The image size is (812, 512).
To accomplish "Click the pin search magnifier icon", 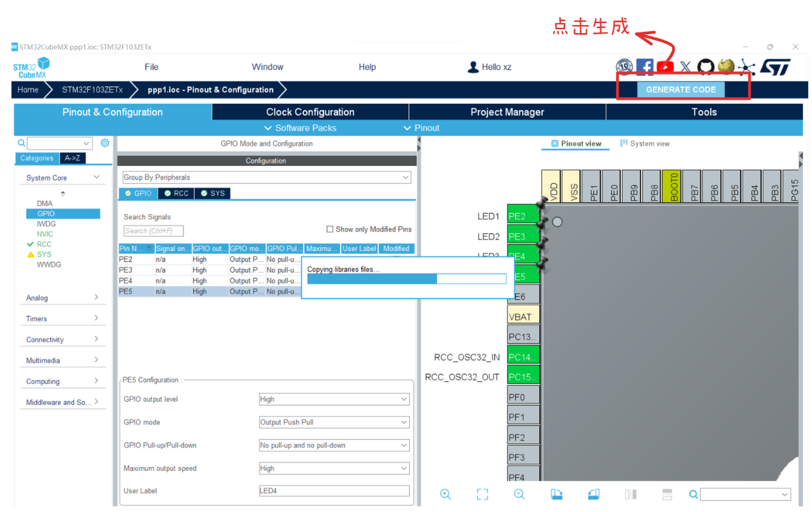I will coord(693,494).
